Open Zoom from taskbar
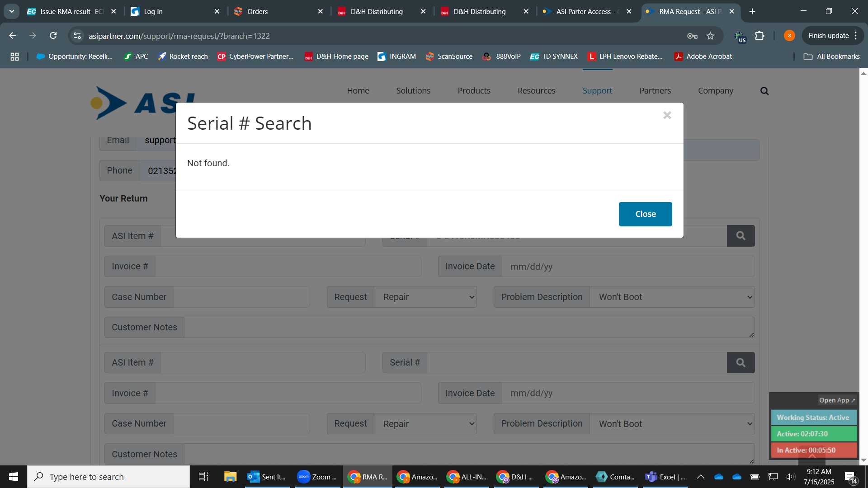This screenshot has height=488, width=868. (317, 477)
